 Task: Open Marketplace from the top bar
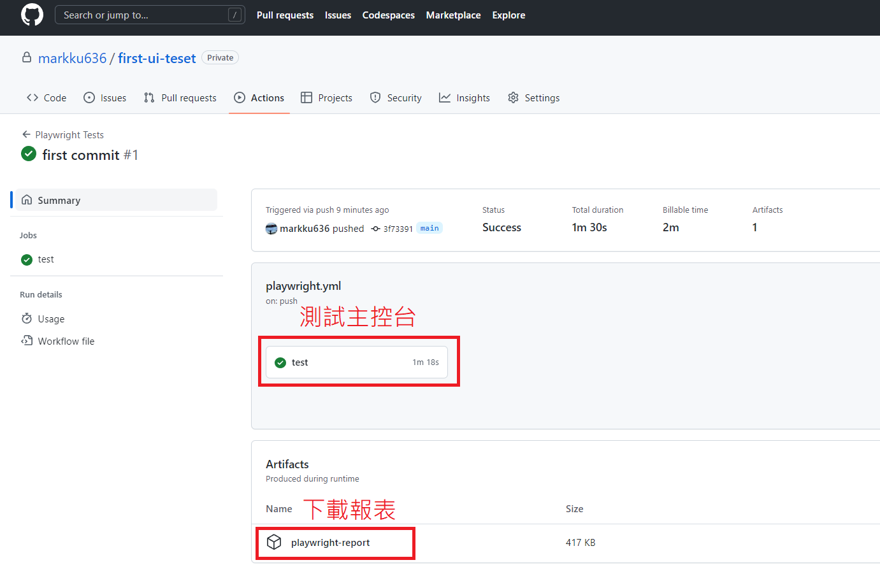453,15
